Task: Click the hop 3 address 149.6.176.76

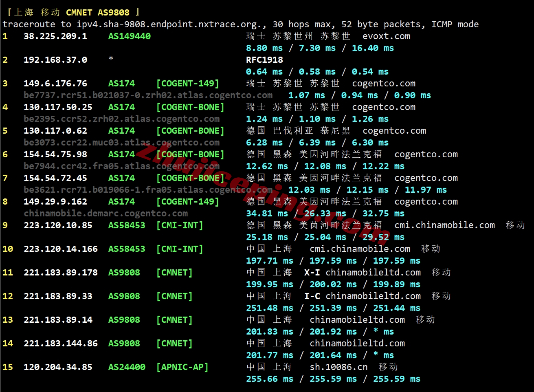Action: pos(55,84)
